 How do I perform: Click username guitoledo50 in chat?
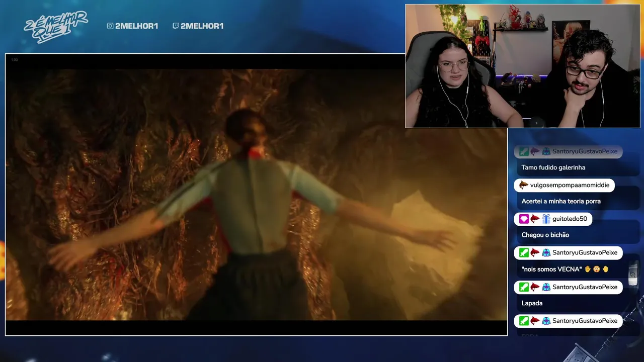[x=570, y=219]
